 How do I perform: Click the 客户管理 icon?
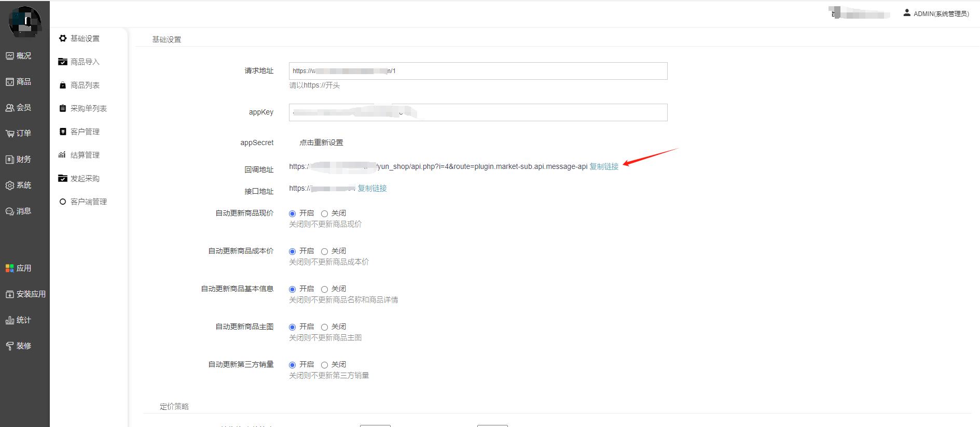(x=63, y=132)
